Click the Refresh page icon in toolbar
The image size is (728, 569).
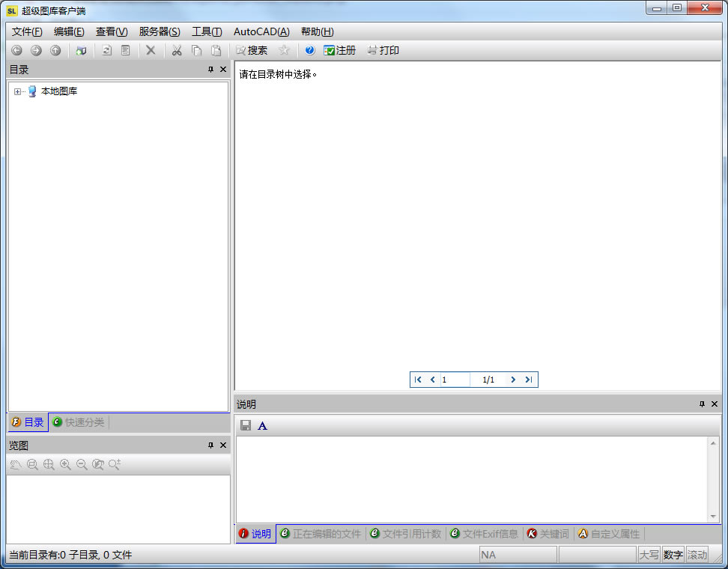point(107,50)
